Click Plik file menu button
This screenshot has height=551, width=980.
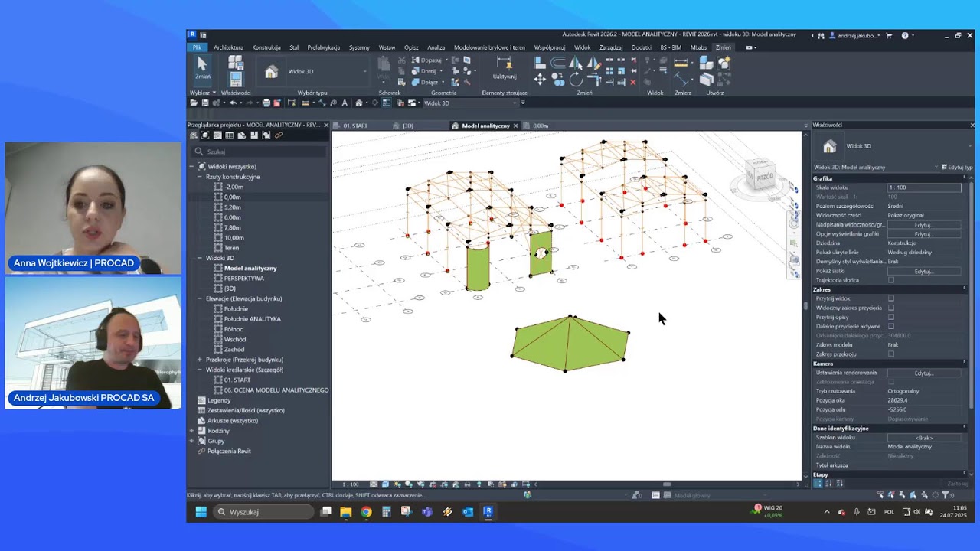197,47
